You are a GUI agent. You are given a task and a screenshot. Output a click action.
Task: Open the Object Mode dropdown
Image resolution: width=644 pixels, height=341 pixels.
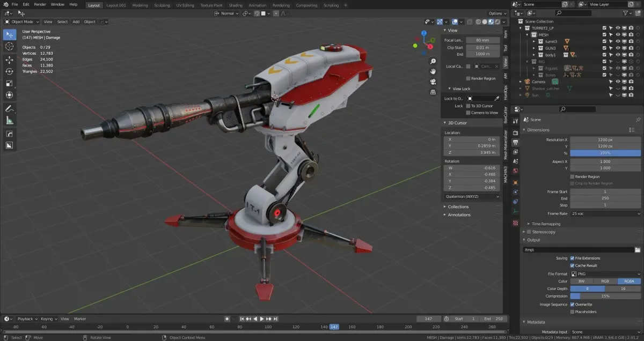coord(21,22)
